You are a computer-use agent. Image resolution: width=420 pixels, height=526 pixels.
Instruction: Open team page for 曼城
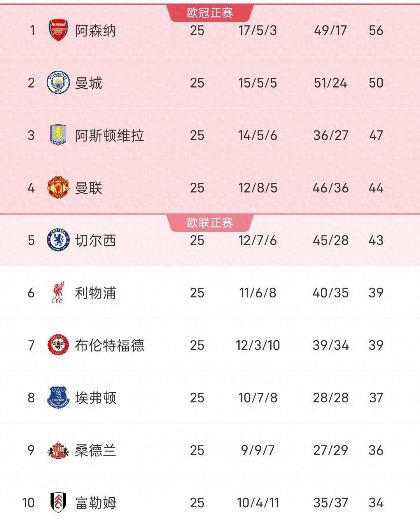pyautogui.click(x=89, y=83)
